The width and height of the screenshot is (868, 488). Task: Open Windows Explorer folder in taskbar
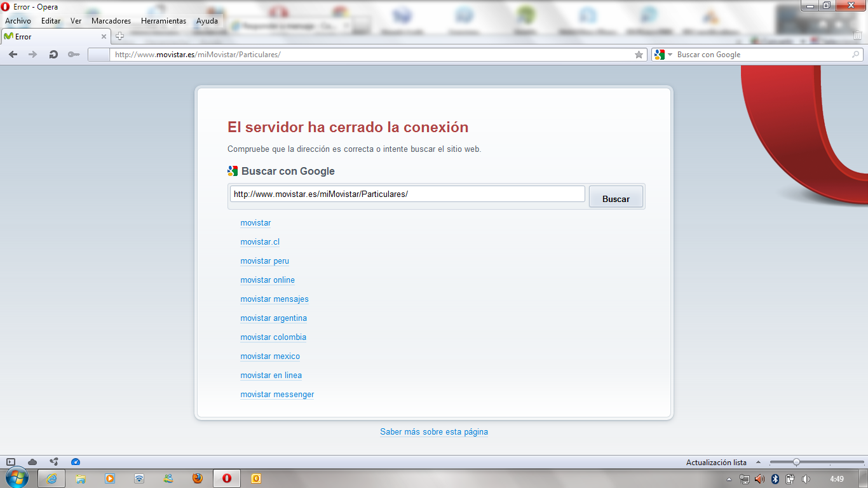[81, 478]
